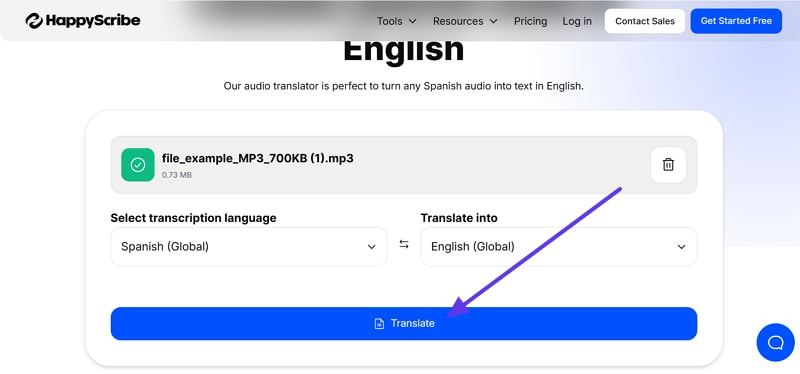This screenshot has width=800, height=374.
Task: Click the 'Select transcription language' label
Action: [193, 218]
